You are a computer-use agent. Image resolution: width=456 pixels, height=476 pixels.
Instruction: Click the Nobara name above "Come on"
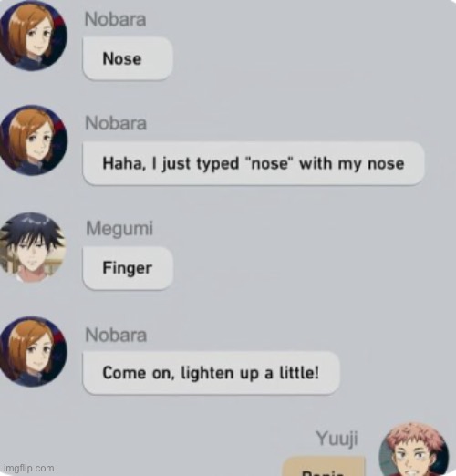(116, 336)
